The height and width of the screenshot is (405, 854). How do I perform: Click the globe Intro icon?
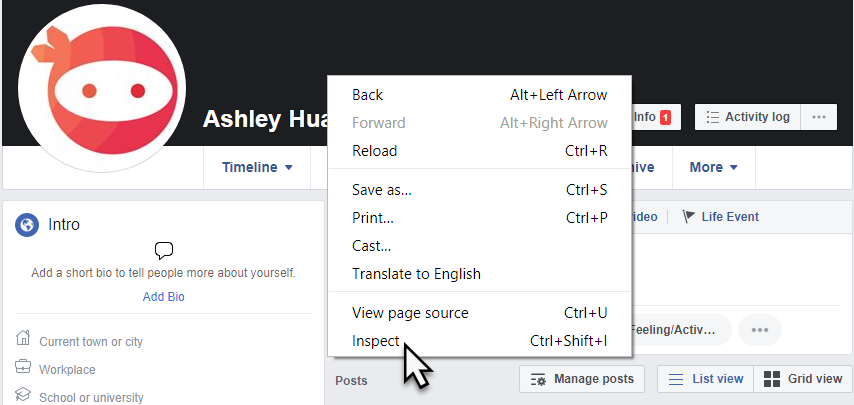pyautogui.click(x=27, y=224)
